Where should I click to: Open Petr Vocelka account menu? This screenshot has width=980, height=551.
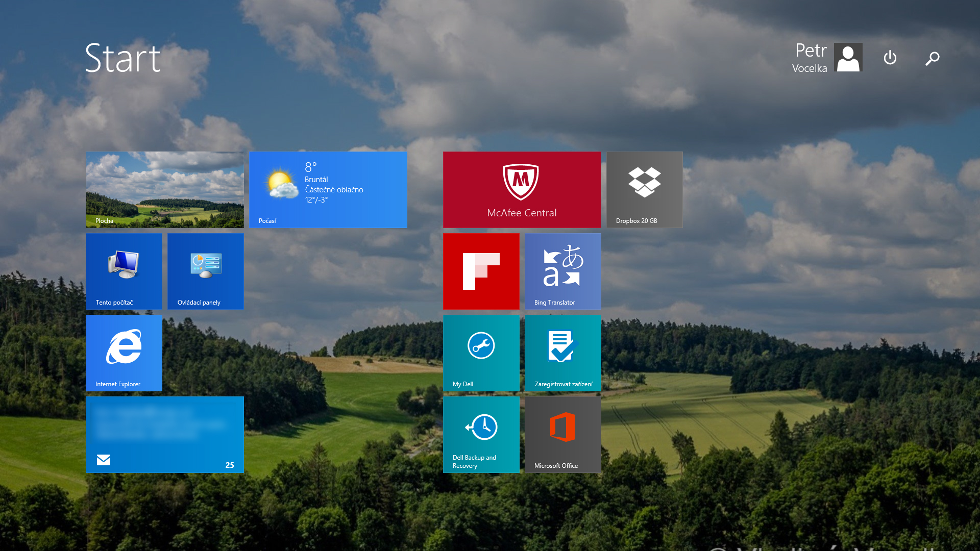[810, 57]
